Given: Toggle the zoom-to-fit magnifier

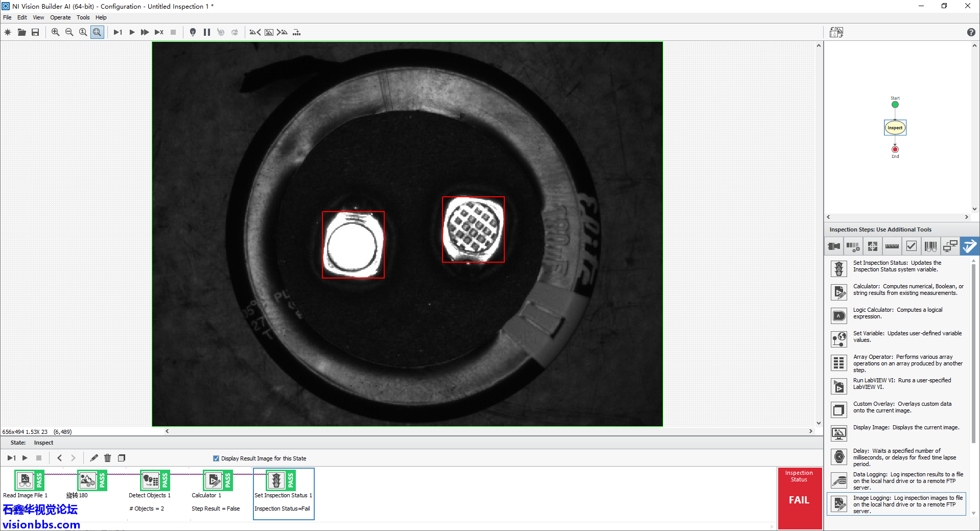Looking at the screenshot, I should [x=97, y=32].
